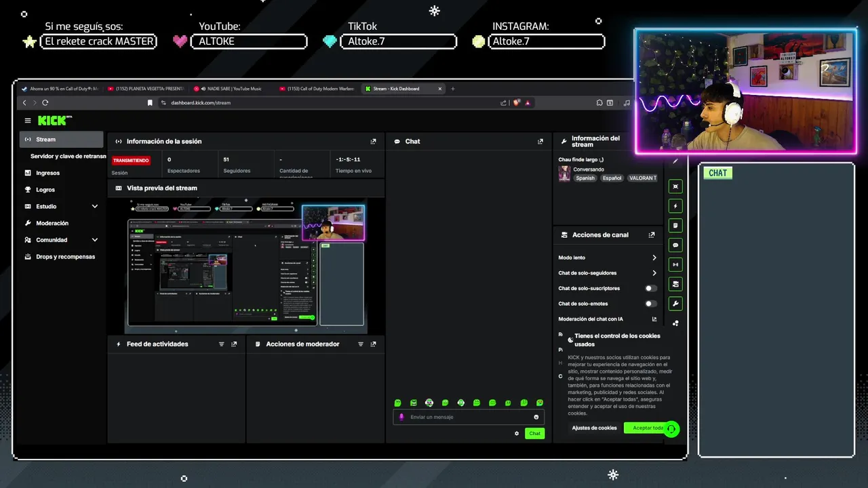Click the green Chat send button
The height and width of the screenshot is (488, 868).
(x=534, y=433)
